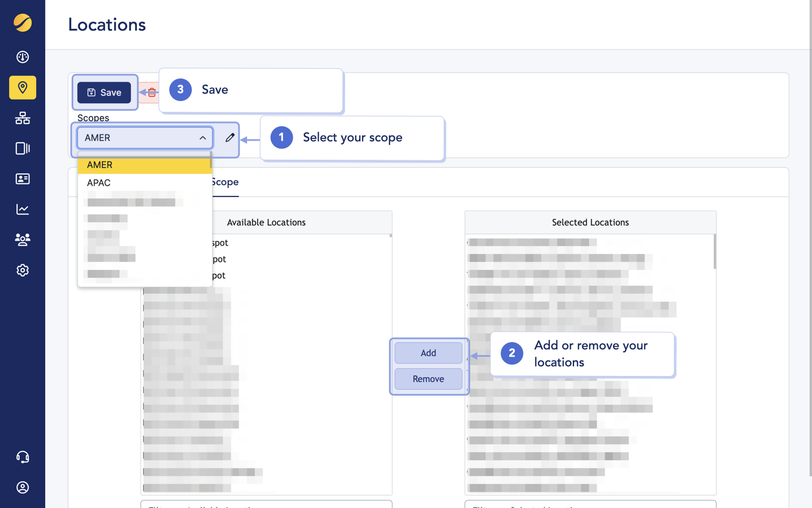This screenshot has height=508, width=812.
Task: Open the users group sidebar icon
Action: click(23, 240)
